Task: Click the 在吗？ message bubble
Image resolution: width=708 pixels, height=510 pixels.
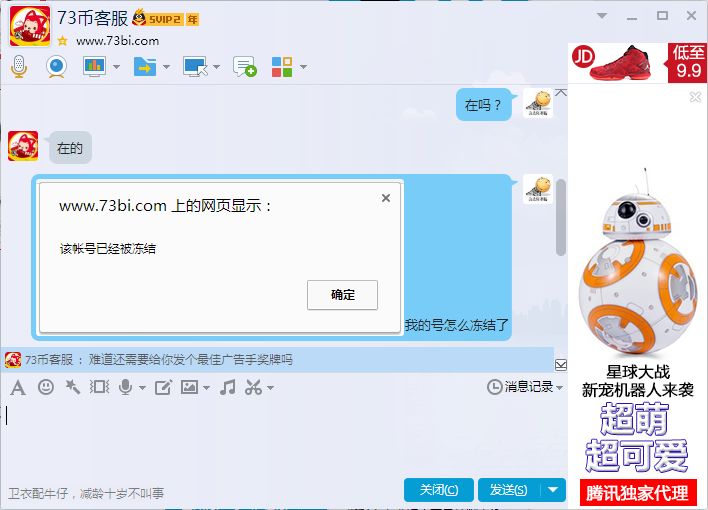Action: [x=484, y=105]
